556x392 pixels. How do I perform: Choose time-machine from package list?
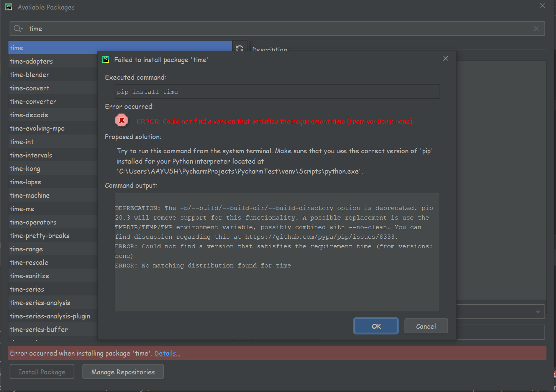tap(30, 195)
